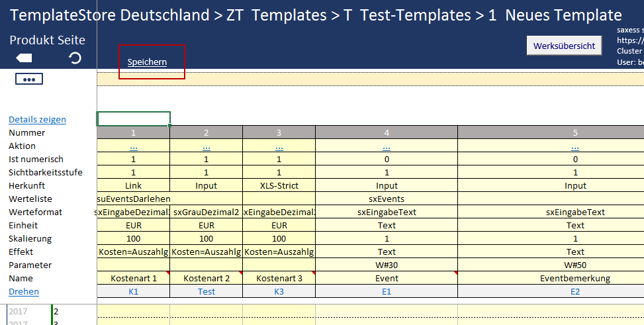Click the back arrow icon under Produkt Seite
This screenshot has height=325, width=644.
tap(24, 58)
